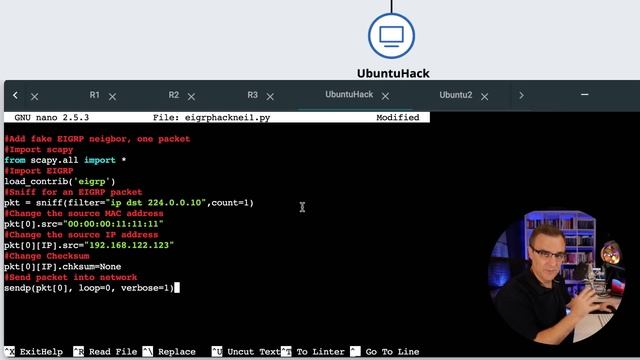Viewport: 640px width, 360px height.
Task: Close the R1 tab
Action: tap(112, 97)
